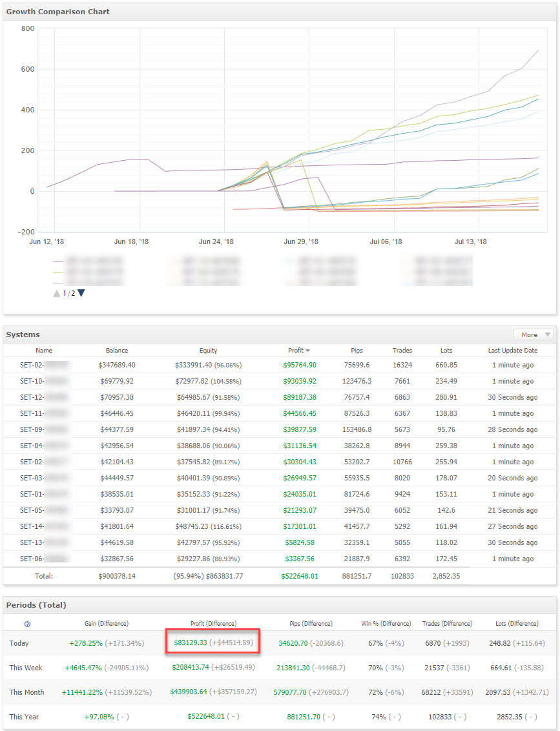Open the More dropdown in Systems
The height and width of the screenshot is (731, 560).
pyautogui.click(x=535, y=335)
